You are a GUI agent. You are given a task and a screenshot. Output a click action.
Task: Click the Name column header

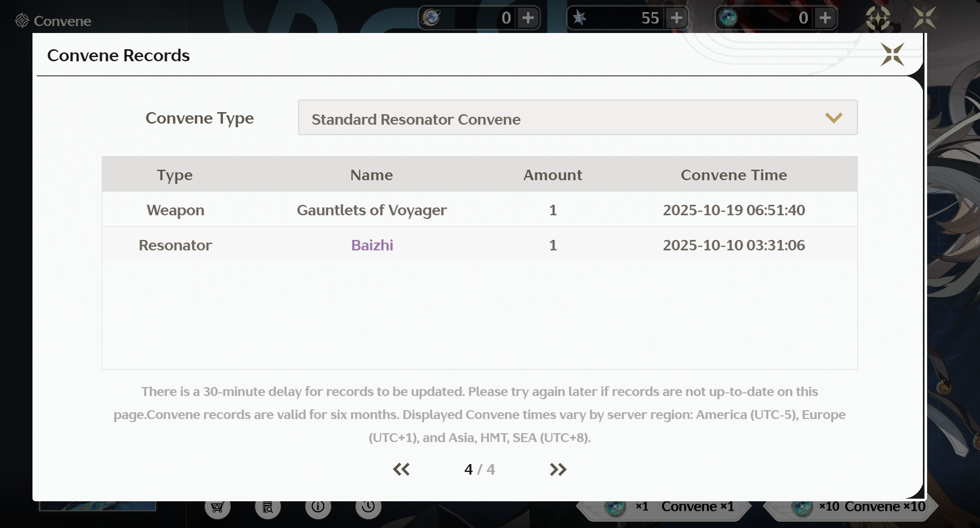[372, 175]
